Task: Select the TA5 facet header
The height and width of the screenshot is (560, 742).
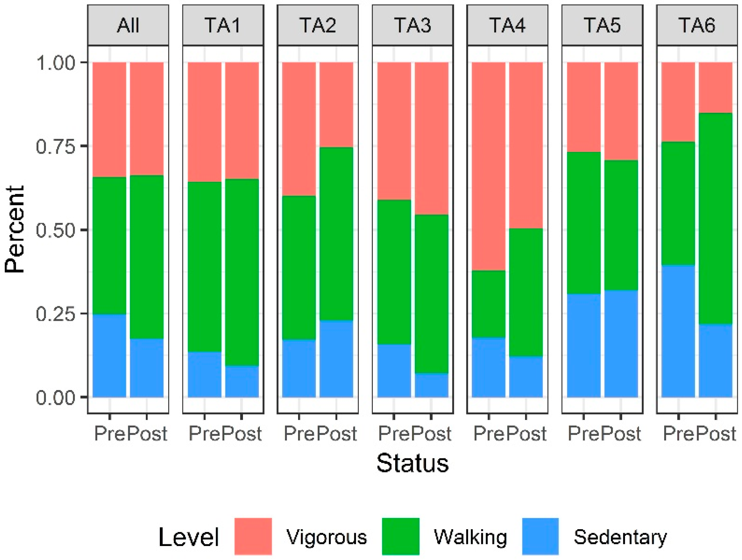Action: coord(602,25)
